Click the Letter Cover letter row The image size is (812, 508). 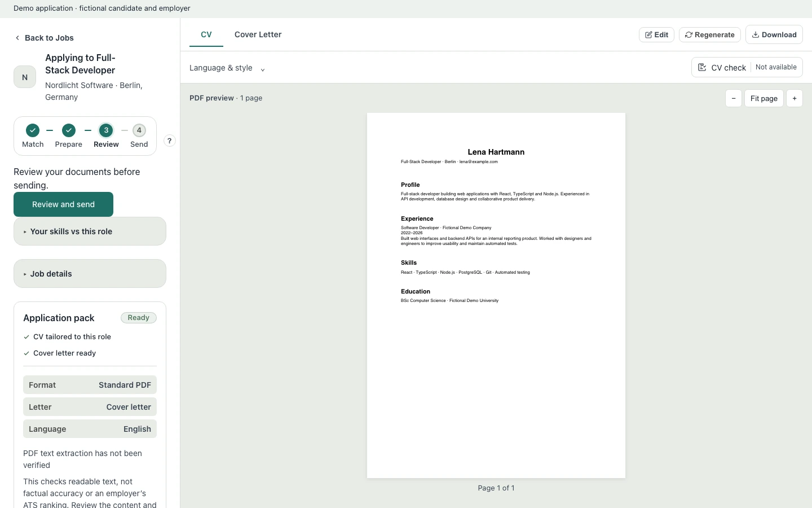click(x=90, y=407)
